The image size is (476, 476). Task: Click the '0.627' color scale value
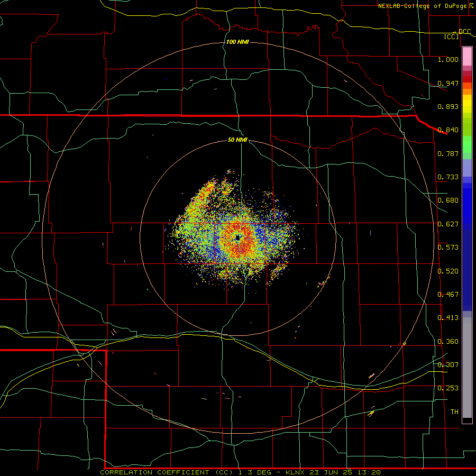coord(448,224)
